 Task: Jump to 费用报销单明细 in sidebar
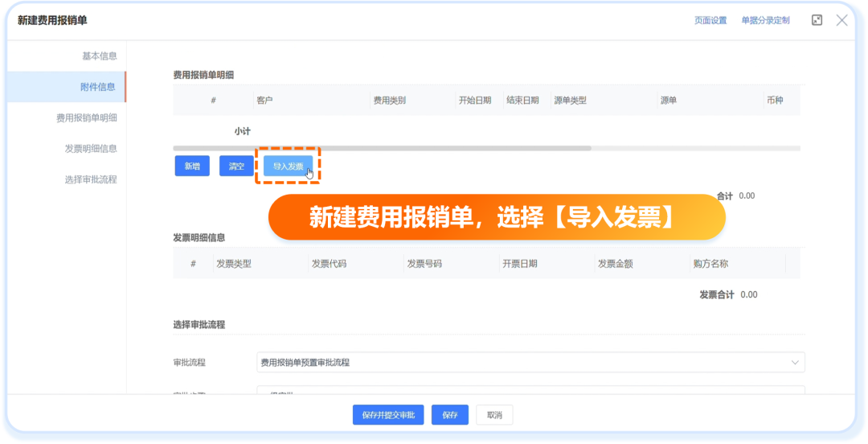(x=86, y=118)
